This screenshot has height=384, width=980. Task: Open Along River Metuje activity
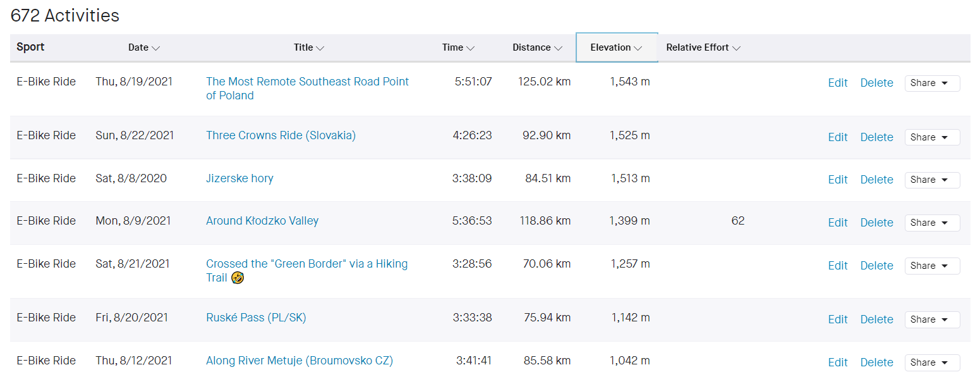coord(299,361)
